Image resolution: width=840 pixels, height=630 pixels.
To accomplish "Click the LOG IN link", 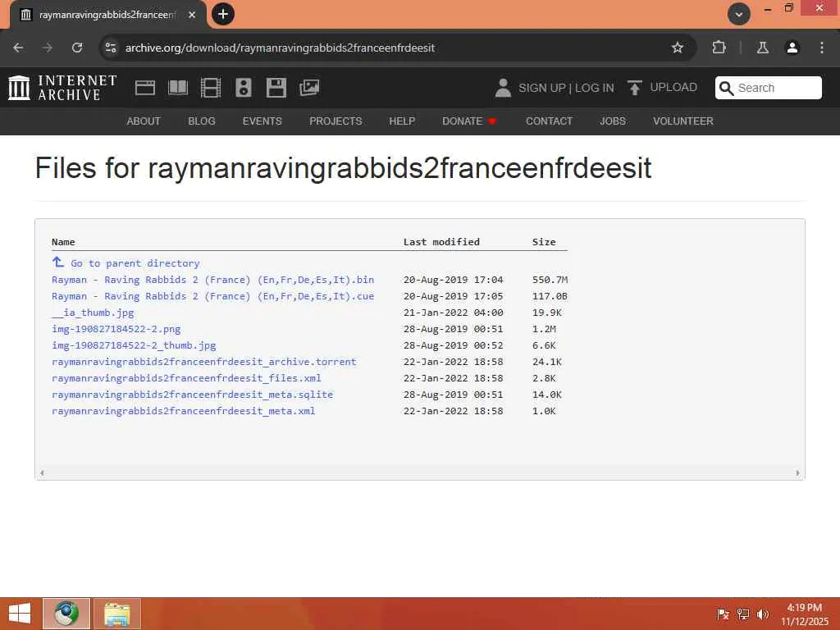I will coord(594,88).
